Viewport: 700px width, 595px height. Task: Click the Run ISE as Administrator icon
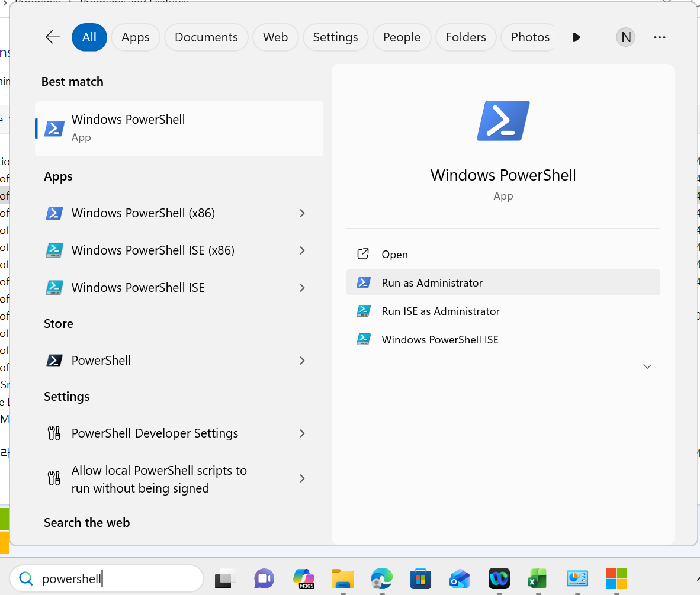(364, 311)
